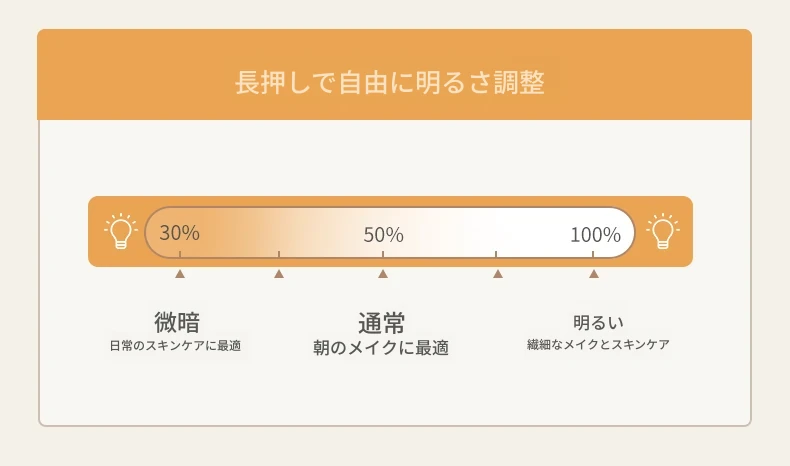Click the tick mark between 50% and 100%

click(x=496, y=254)
